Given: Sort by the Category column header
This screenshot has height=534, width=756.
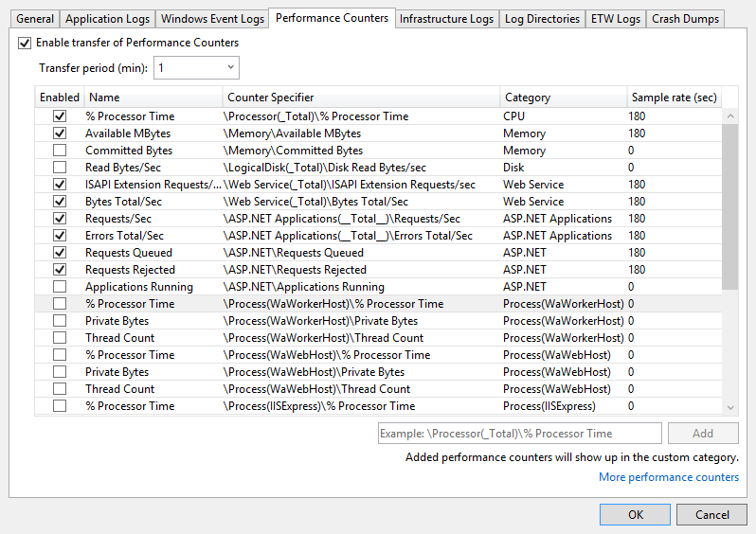Looking at the screenshot, I should [563, 98].
